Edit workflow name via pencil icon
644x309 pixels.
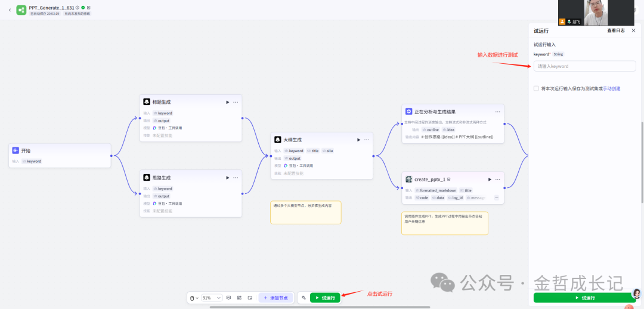[89, 7]
